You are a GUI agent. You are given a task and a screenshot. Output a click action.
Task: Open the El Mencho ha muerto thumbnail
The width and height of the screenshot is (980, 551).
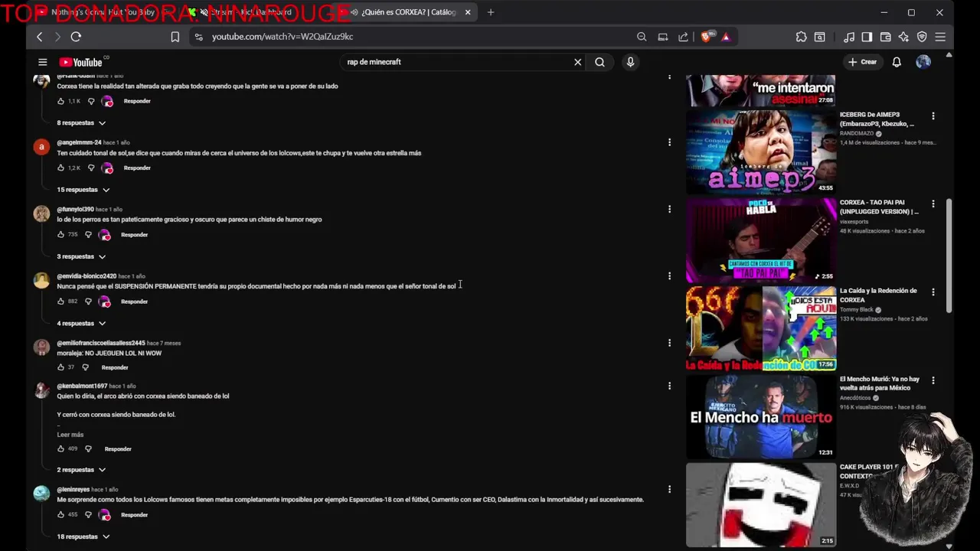tap(761, 416)
